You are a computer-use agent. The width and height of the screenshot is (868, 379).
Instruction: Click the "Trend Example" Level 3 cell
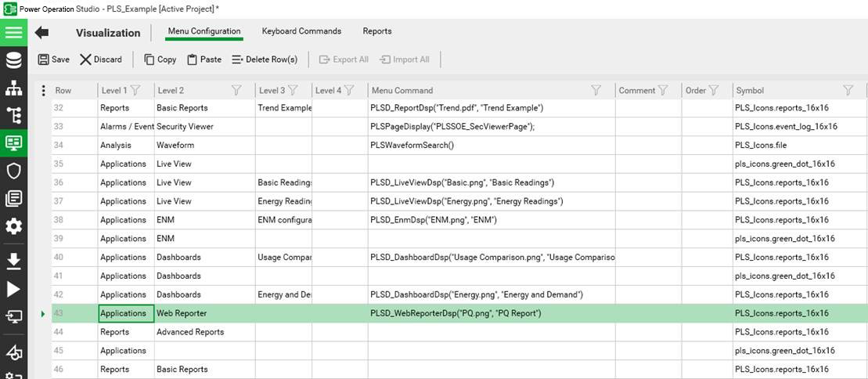(284, 108)
